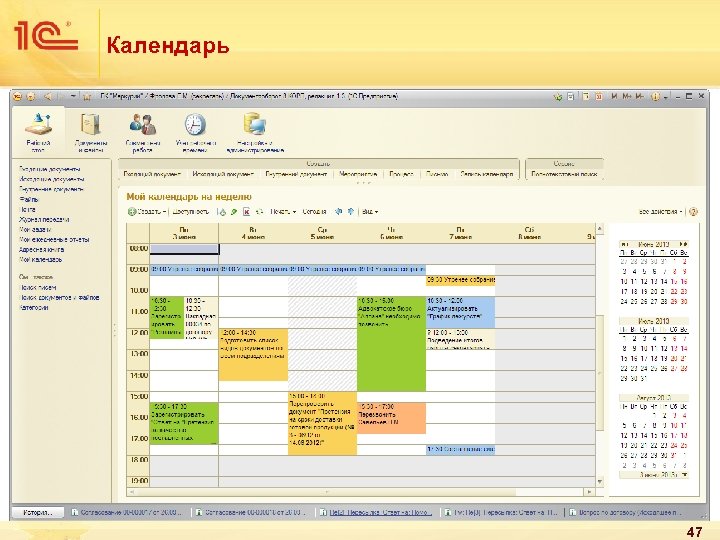The image size is (720, 540).
Task: Click the История button at the bottom
Action: (38, 512)
